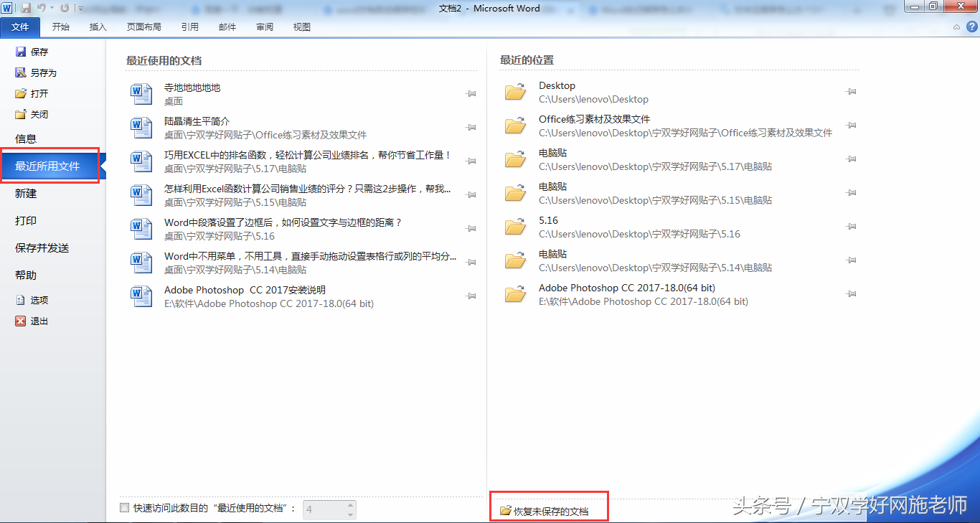Select 新建 (New) in sidebar
This screenshot has height=523, width=980.
(26, 193)
